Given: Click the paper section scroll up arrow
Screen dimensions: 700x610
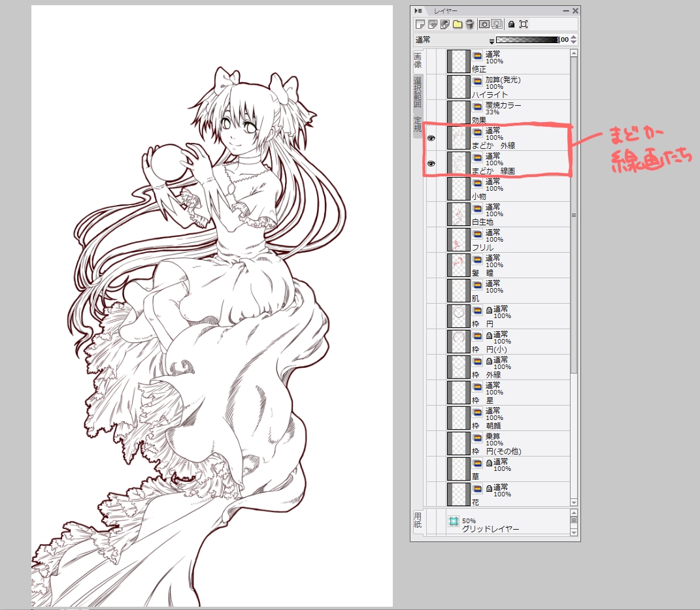Looking at the screenshot, I should [574, 512].
